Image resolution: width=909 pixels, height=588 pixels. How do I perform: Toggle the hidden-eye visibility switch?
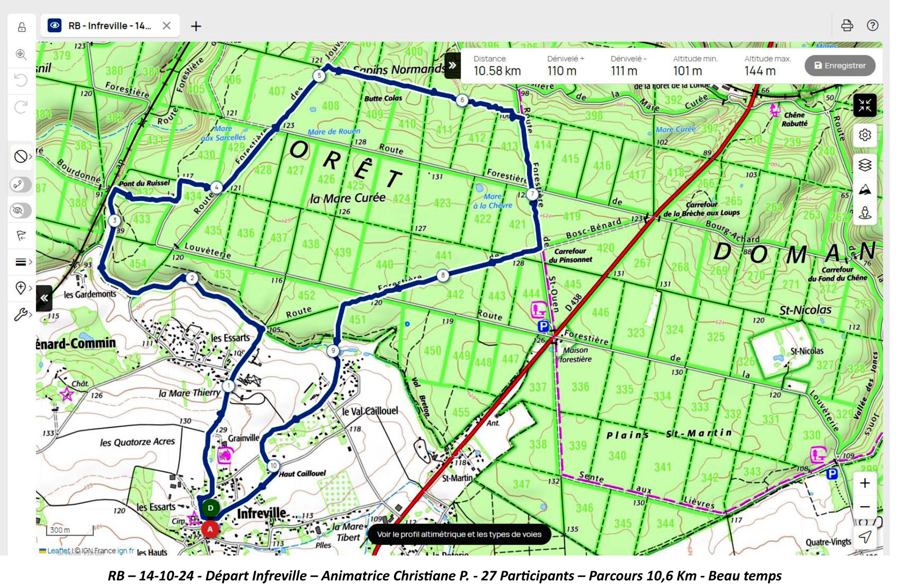(x=20, y=210)
